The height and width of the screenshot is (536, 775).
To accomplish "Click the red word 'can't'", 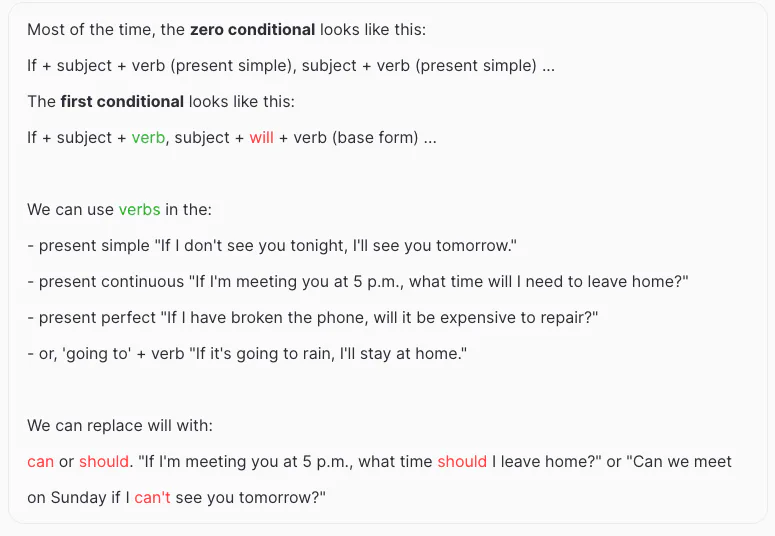I will 152,498.
